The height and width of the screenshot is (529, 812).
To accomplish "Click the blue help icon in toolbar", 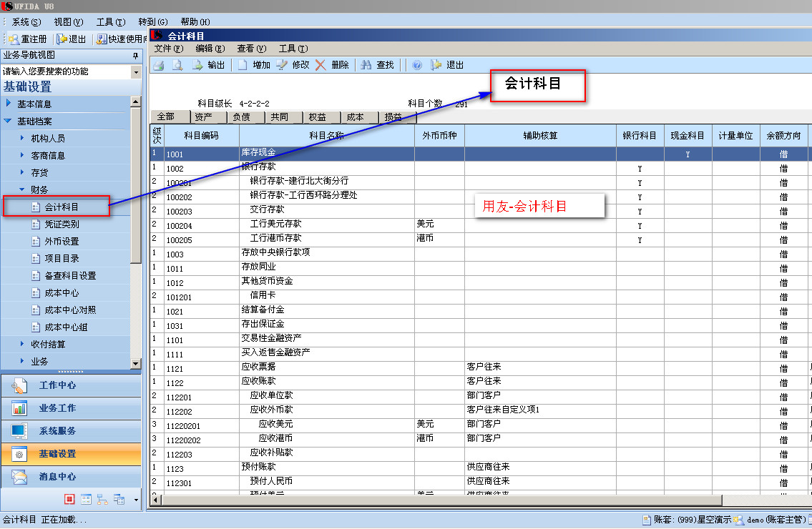I will [x=416, y=65].
